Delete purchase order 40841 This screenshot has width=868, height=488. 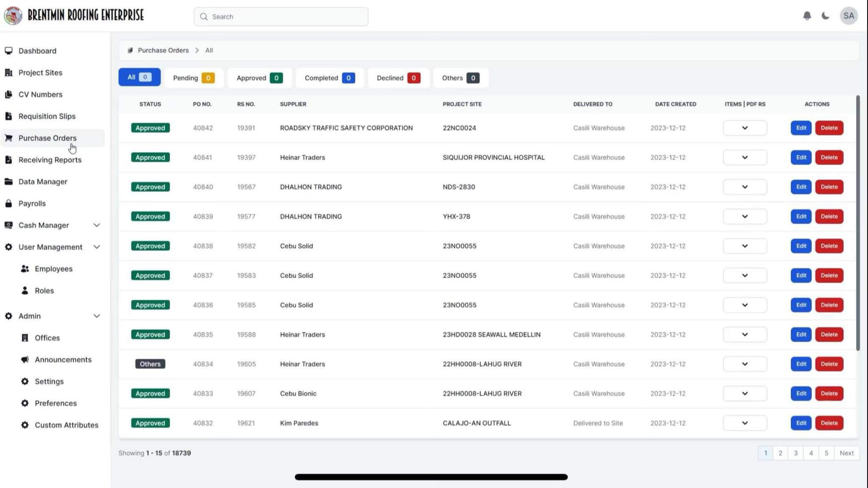pos(829,158)
